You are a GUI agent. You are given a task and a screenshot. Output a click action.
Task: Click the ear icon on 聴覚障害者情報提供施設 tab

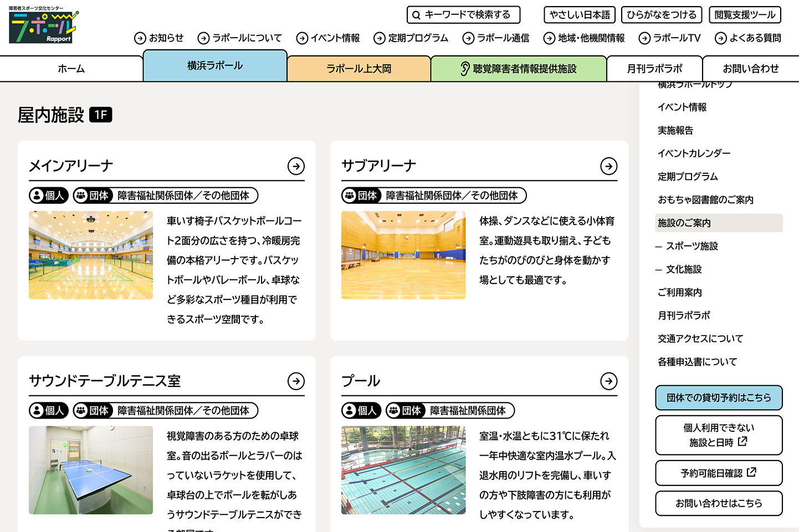coord(465,69)
